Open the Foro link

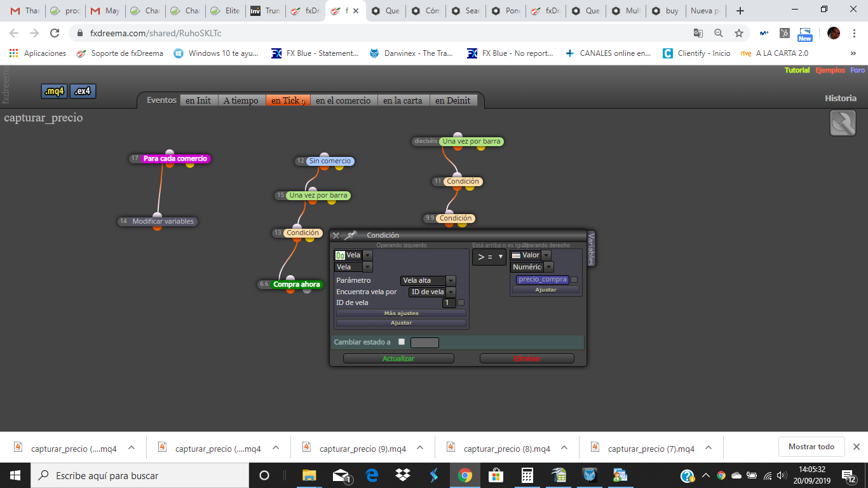(x=858, y=71)
